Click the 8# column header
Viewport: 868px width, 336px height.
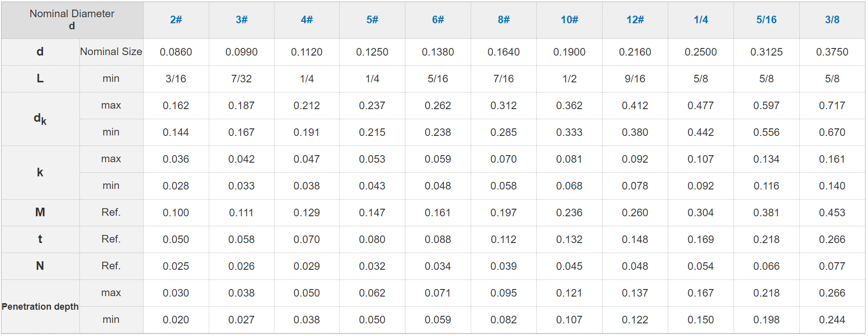point(504,20)
